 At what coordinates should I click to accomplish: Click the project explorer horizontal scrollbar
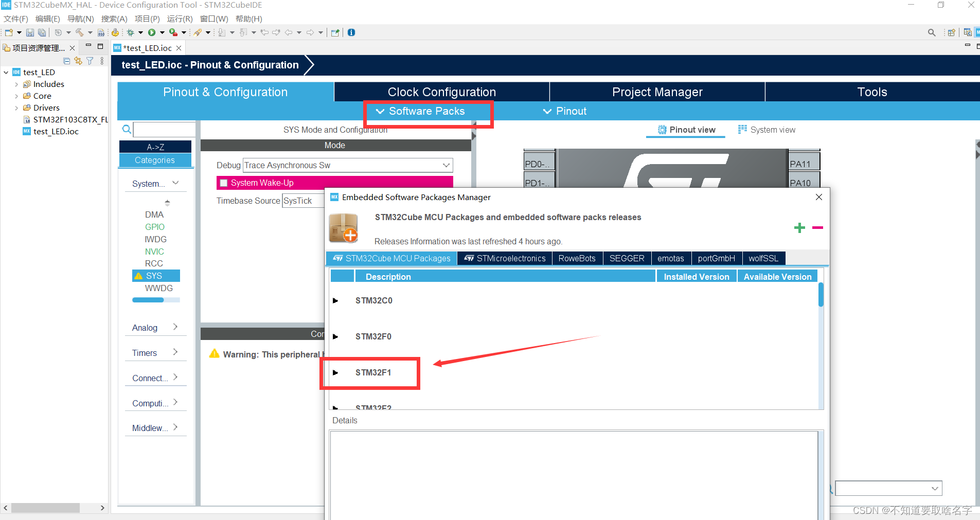pyautogui.click(x=45, y=508)
